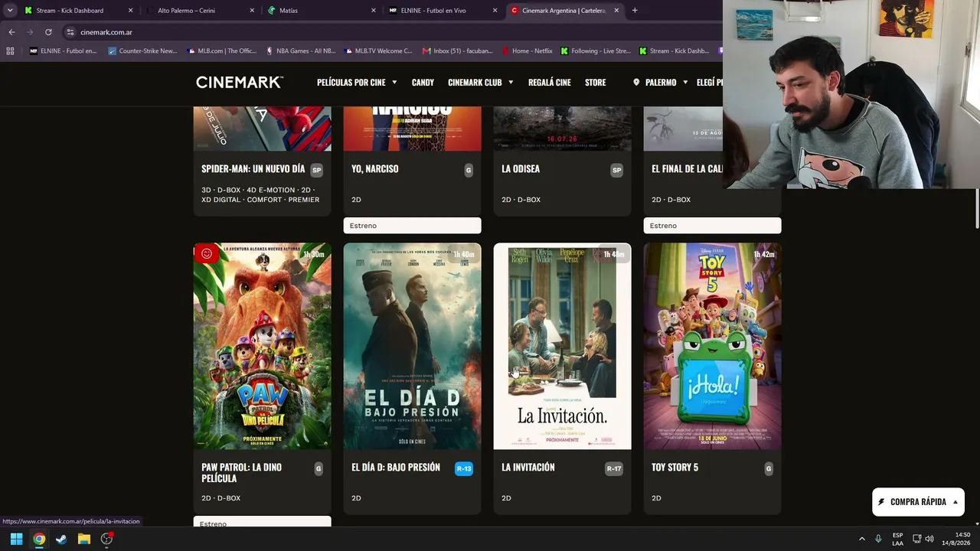Reload the Cinemark page
The width and height of the screenshot is (980, 551).
[x=48, y=32]
